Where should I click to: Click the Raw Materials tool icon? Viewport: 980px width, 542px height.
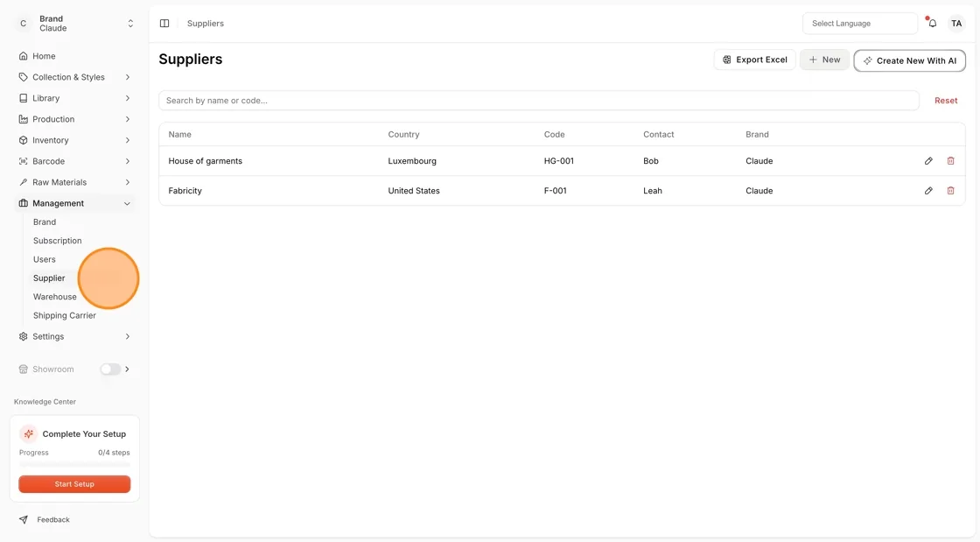pos(23,182)
